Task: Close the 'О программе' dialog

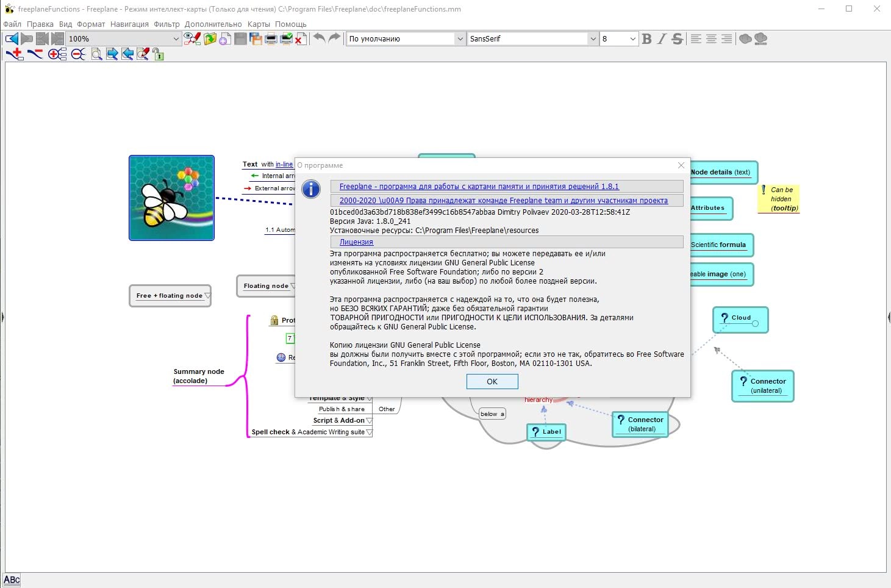Action: click(681, 165)
